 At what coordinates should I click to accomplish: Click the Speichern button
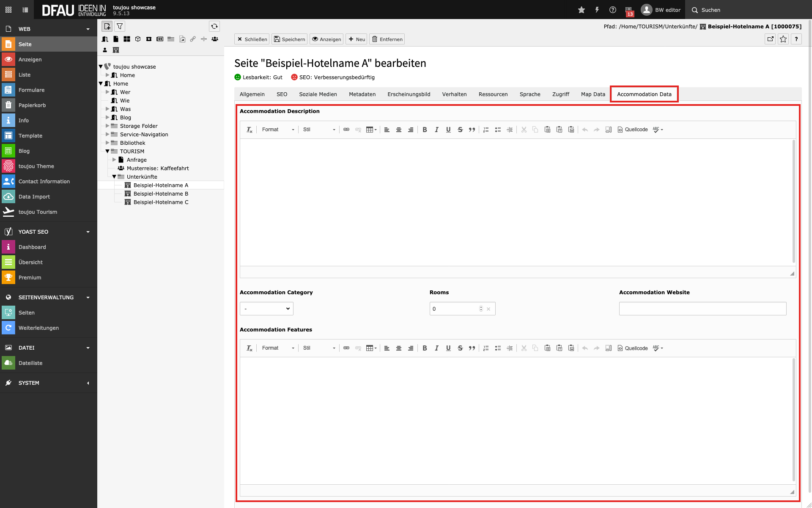tap(290, 39)
